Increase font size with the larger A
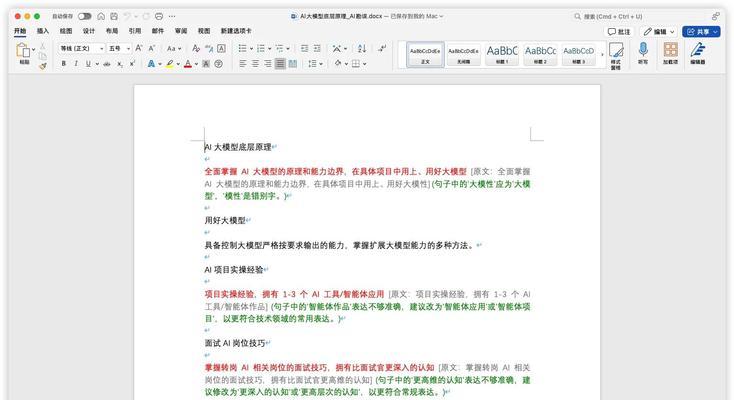 click(139, 48)
